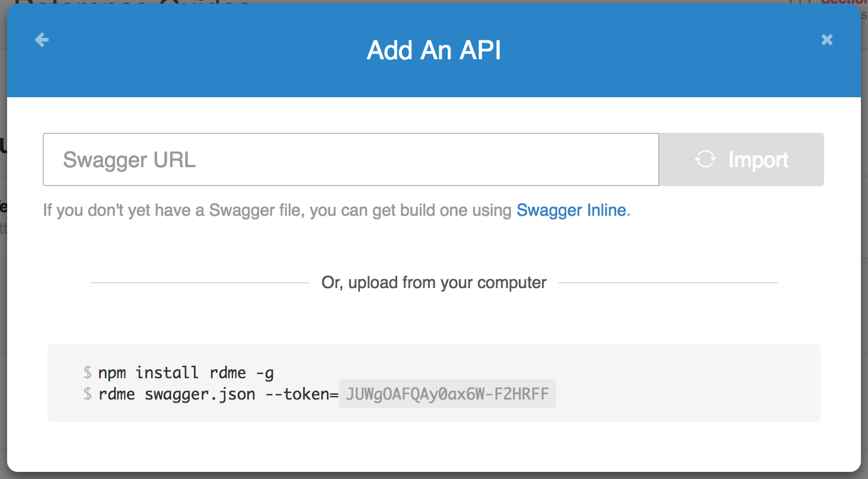The width and height of the screenshot is (868, 479).
Task: Select the API token JUWgOAFQAy0ax6W-F2HRFF
Action: tap(446, 394)
